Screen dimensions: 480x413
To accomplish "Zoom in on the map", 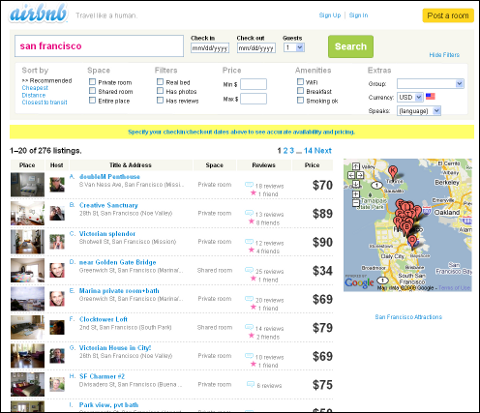I will (356, 194).
